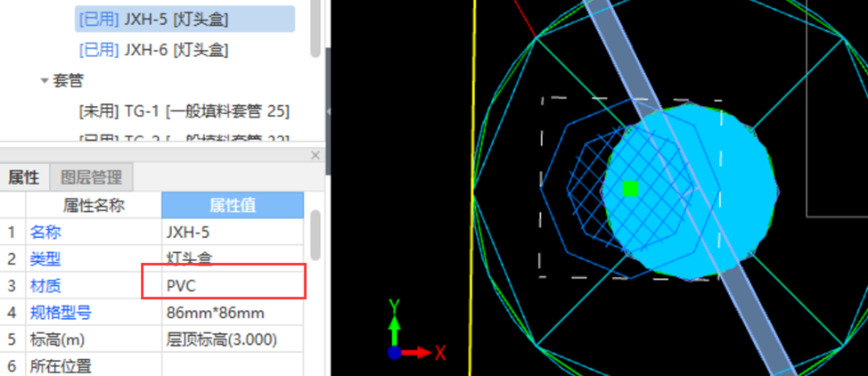
Task: Switch to the 属性 tab
Action: pos(23,176)
